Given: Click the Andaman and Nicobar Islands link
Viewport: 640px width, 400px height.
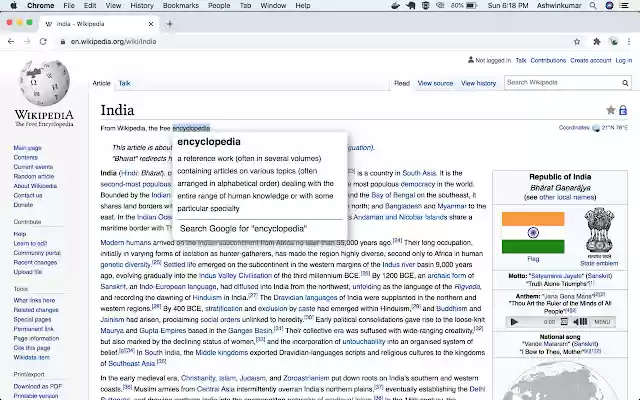Looking at the screenshot, I should (400, 217).
